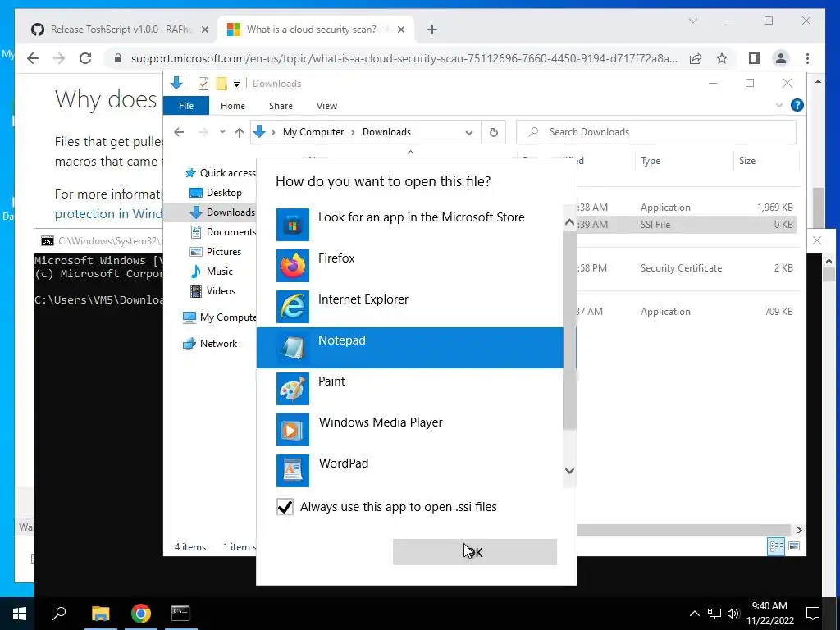
Task: Open taskbar search
Action: (59, 614)
